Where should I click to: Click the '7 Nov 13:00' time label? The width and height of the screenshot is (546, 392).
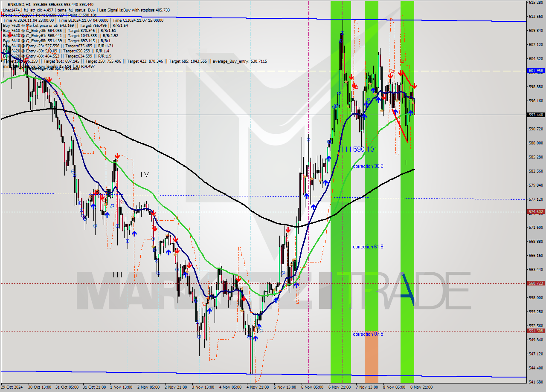[368, 387]
